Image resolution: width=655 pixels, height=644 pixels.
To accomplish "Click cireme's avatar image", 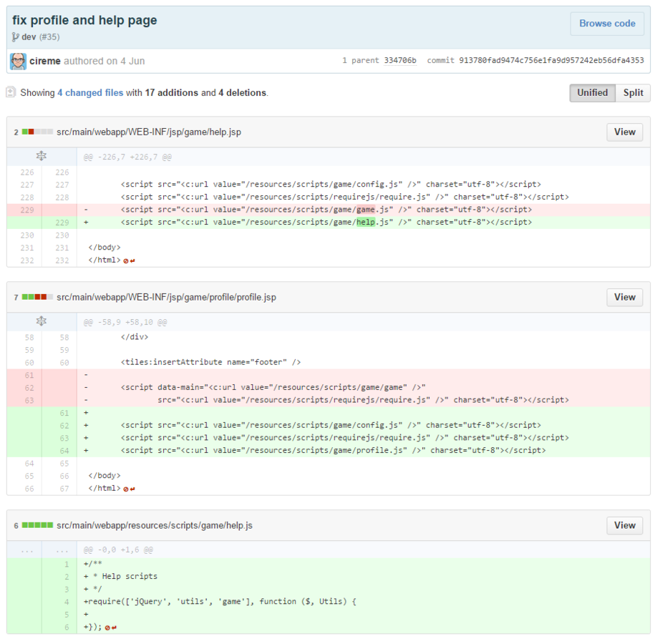I will pos(19,62).
